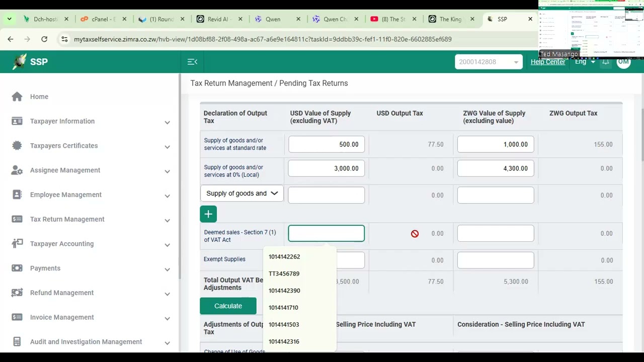Image resolution: width=644 pixels, height=362 pixels.
Task: Open the Supply of goods dropdown
Action: 242,193
